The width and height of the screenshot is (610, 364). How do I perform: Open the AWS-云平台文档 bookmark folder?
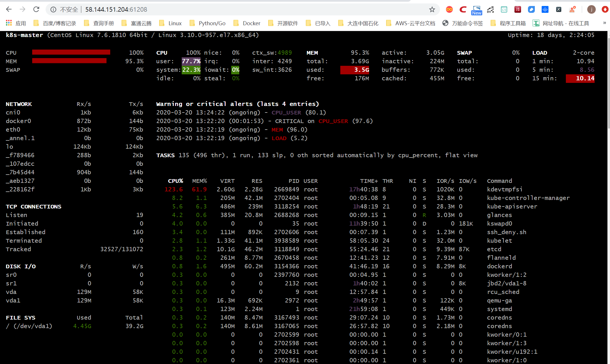click(410, 23)
